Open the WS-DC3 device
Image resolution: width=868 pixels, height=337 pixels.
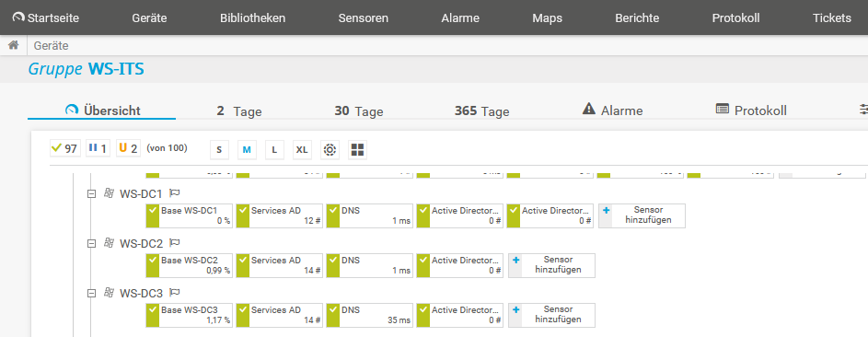coord(141,294)
